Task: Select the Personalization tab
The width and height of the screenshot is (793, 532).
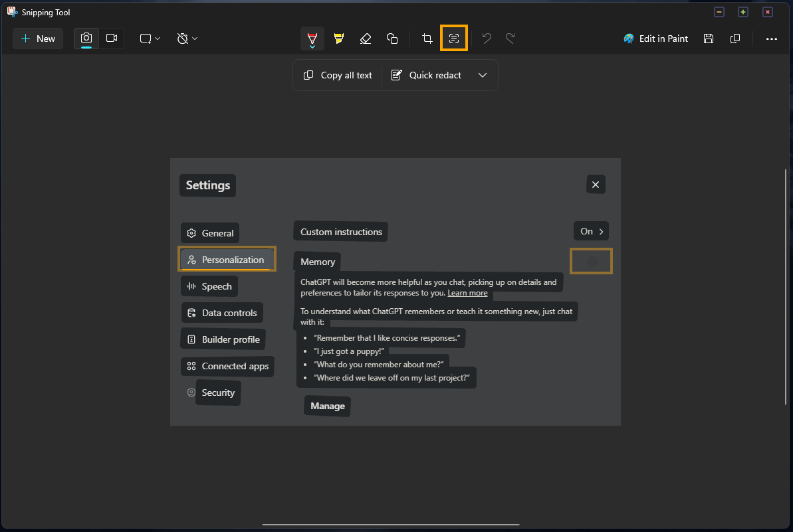Action: pyautogui.click(x=226, y=260)
